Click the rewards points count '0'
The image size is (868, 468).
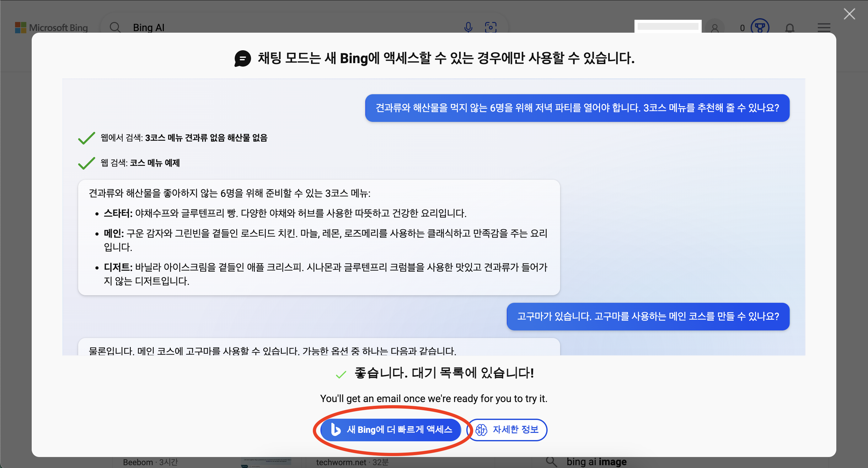[742, 28]
